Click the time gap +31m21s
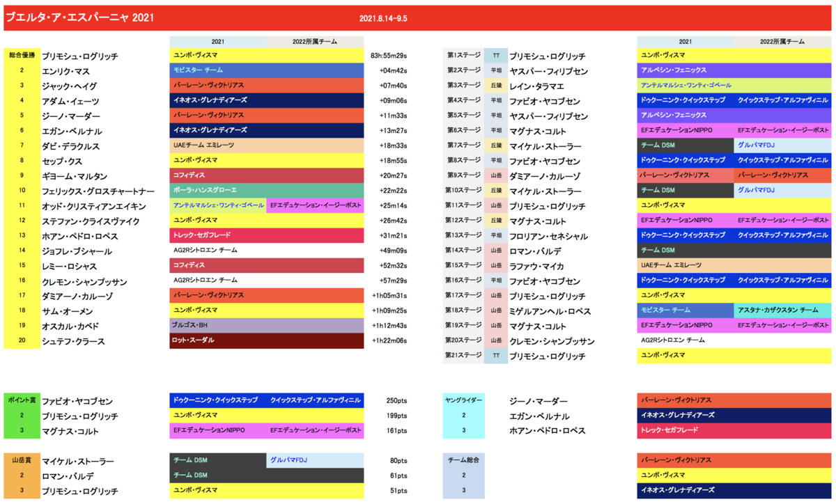836x504 pixels. click(x=393, y=236)
